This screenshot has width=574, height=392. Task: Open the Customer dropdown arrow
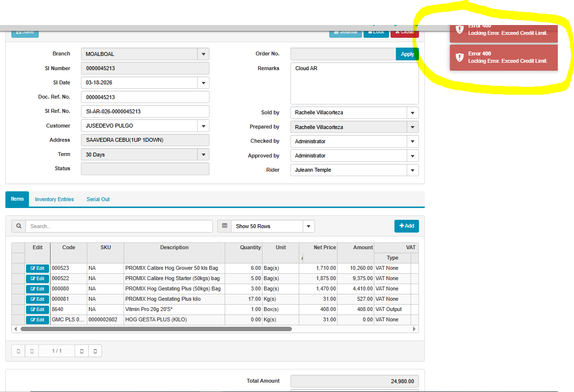pyautogui.click(x=203, y=126)
